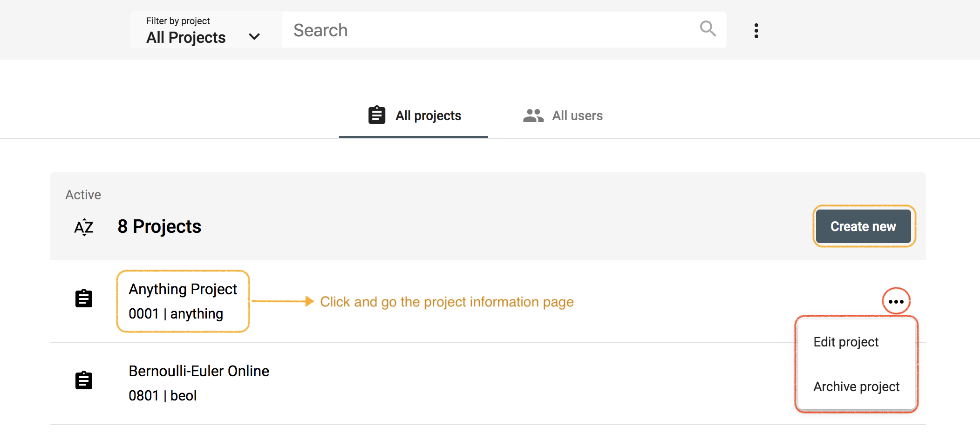Click the search magnifier icon

pos(708,29)
